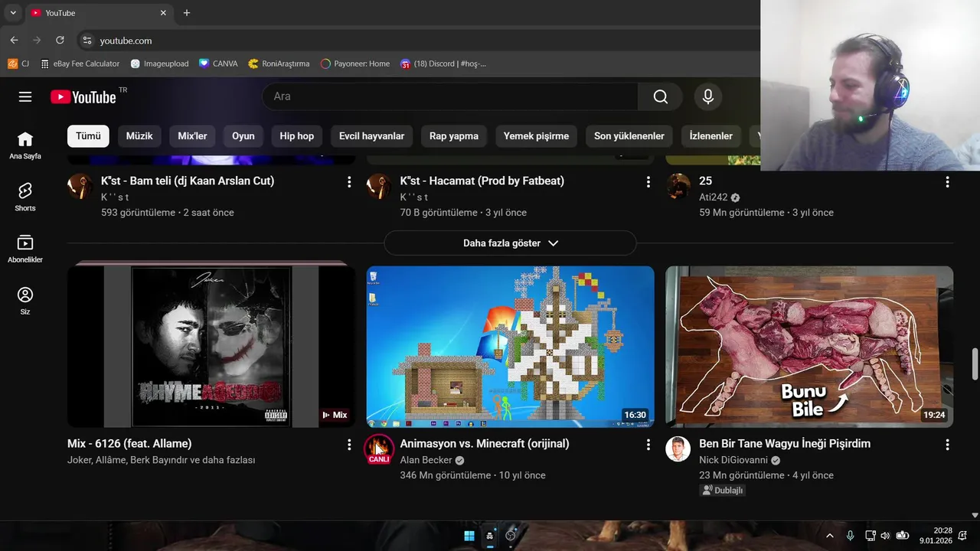Show hidden system tray icons
The image size is (980, 551).
pyautogui.click(x=829, y=536)
